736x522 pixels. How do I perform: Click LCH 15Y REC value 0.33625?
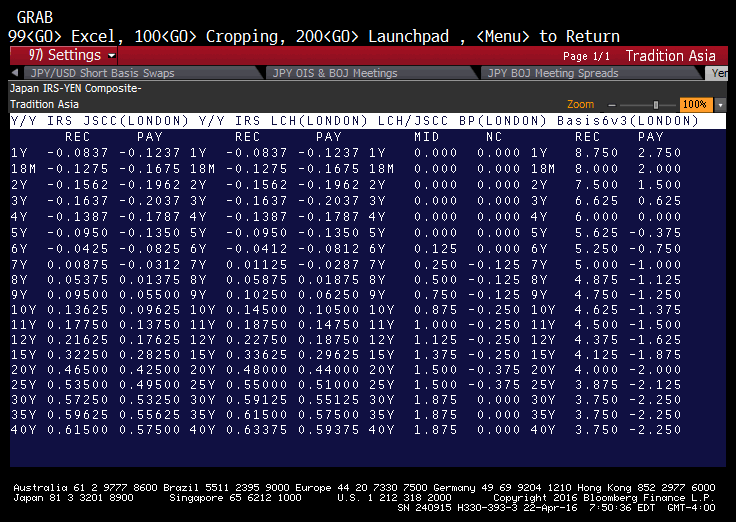pyautogui.click(x=256, y=355)
